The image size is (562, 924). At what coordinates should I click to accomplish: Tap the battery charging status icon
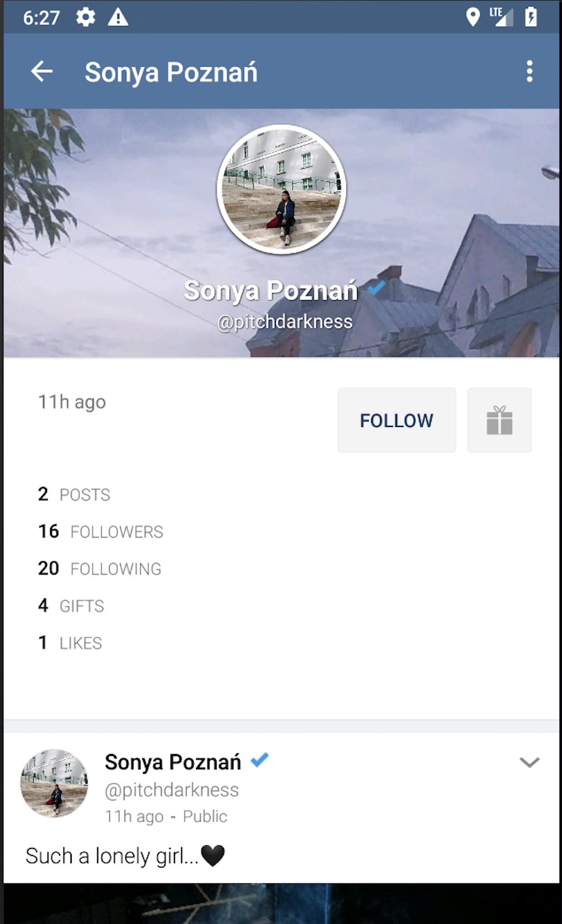(x=531, y=17)
